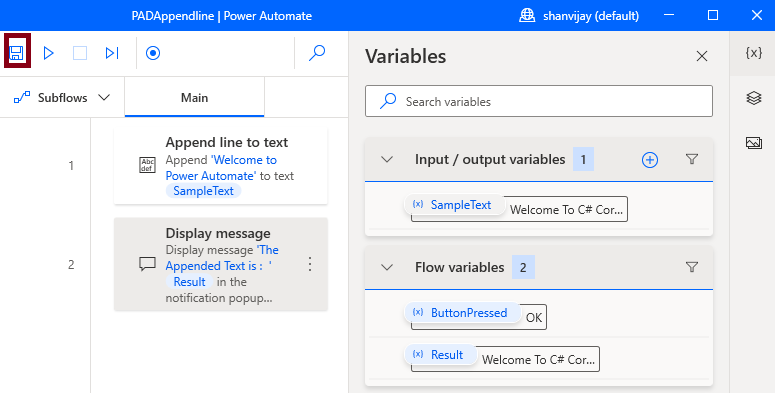Select the Display message action
Viewport: 775px width, 393px height.
pyautogui.click(x=220, y=264)
